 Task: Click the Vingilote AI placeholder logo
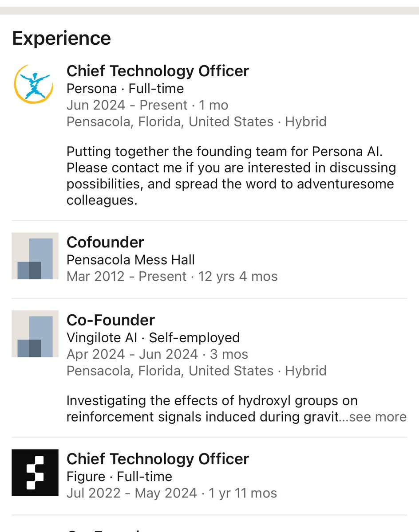[x=35, y=334]
